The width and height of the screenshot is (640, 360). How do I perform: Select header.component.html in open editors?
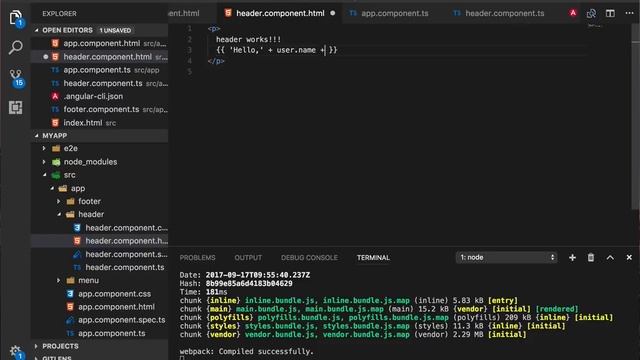(100, 57)
